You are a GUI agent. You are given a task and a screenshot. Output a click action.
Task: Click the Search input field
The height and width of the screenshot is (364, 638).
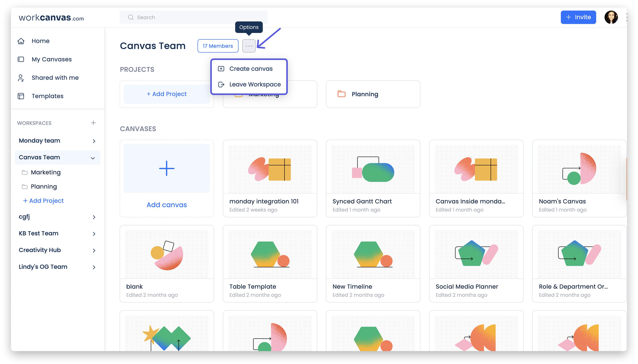point(193,17)
